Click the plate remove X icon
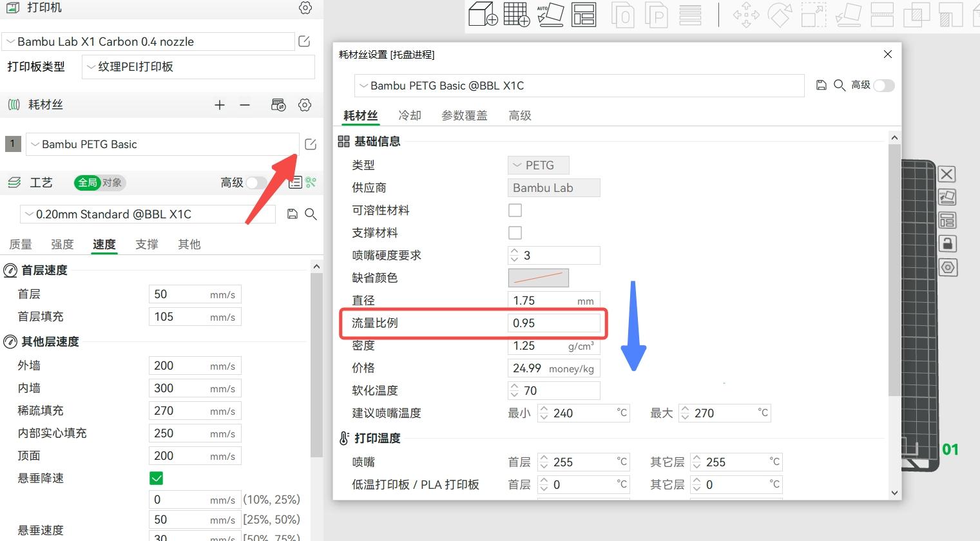Image resolution: width=980 pixels, height=541 pixels. click(x=946, y=174)
